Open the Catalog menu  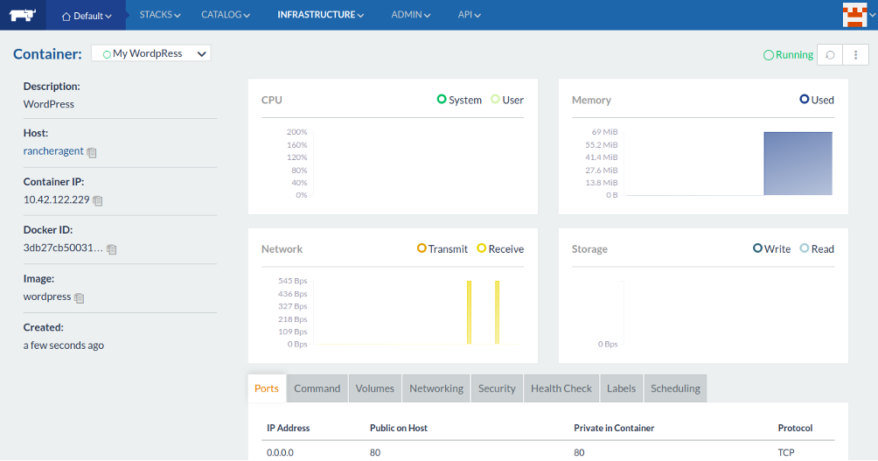(225, 15)
